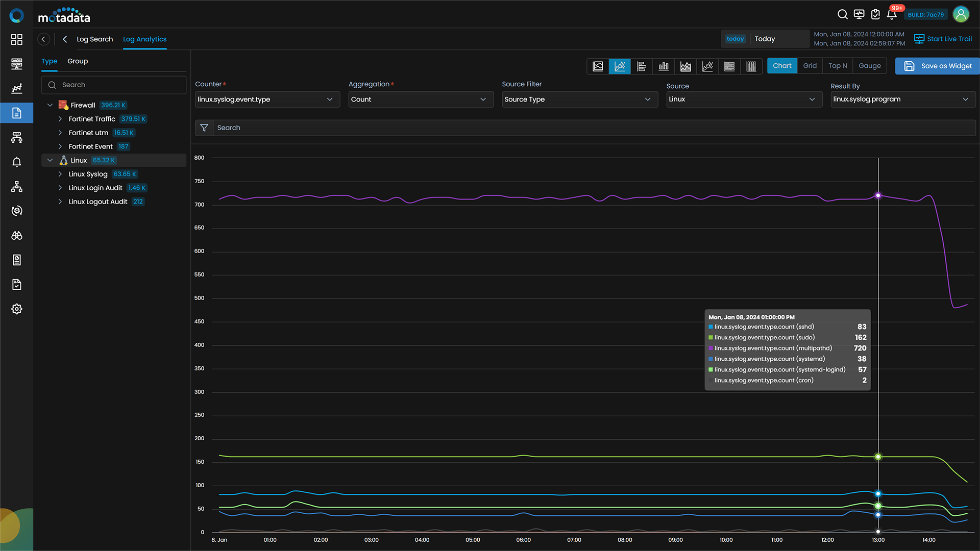
Task: Select the stacked area chart icon
Action: pyautogui.click(x=685, y=66)
